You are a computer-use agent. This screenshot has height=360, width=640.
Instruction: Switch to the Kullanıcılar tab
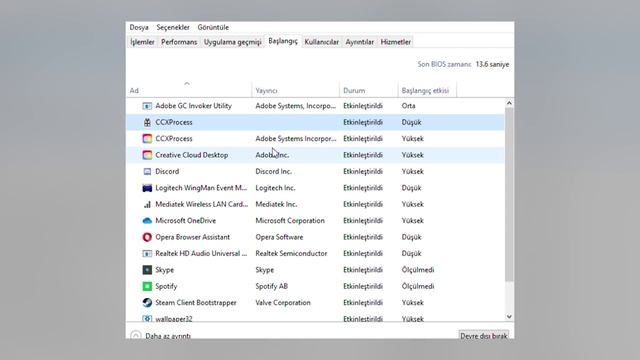tap(322, 42)
